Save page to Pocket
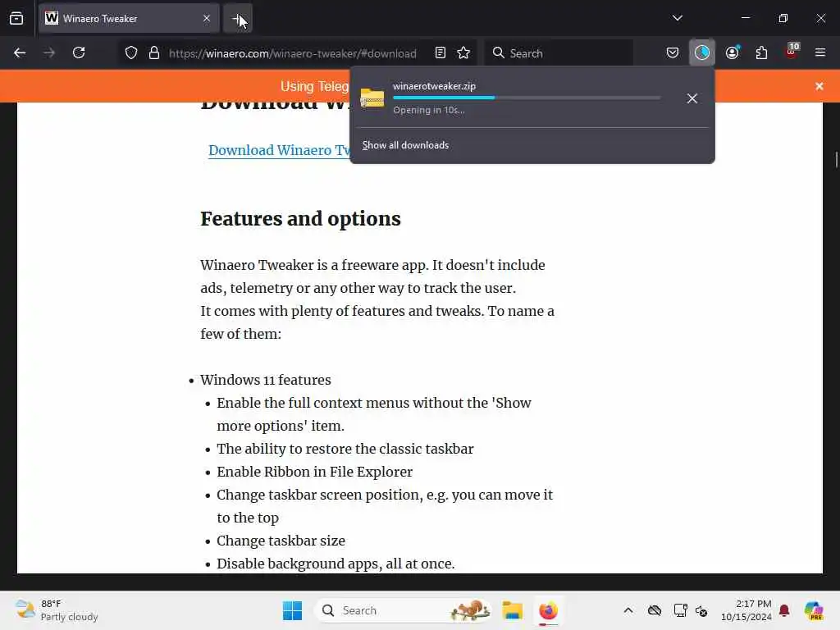840x630 pixels. (673, 53)
